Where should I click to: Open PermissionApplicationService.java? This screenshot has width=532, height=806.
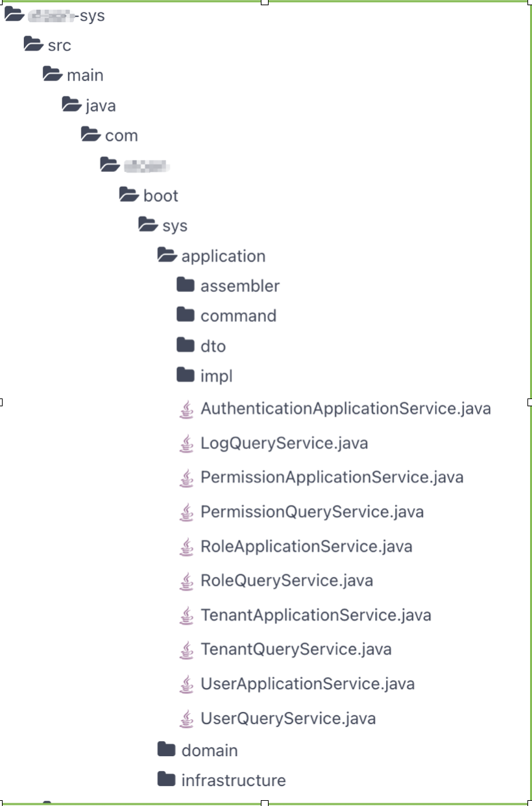pos(332,478)
